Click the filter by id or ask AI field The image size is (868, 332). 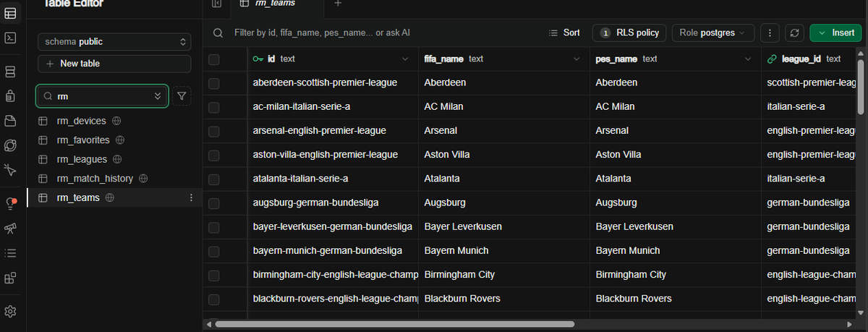(x=323, y=33)
